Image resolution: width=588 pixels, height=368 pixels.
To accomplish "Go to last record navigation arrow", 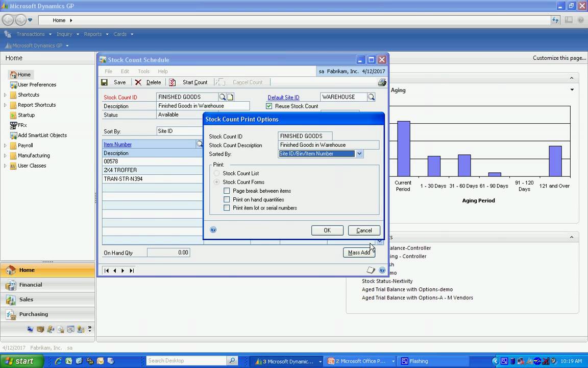I will point(132,270).
